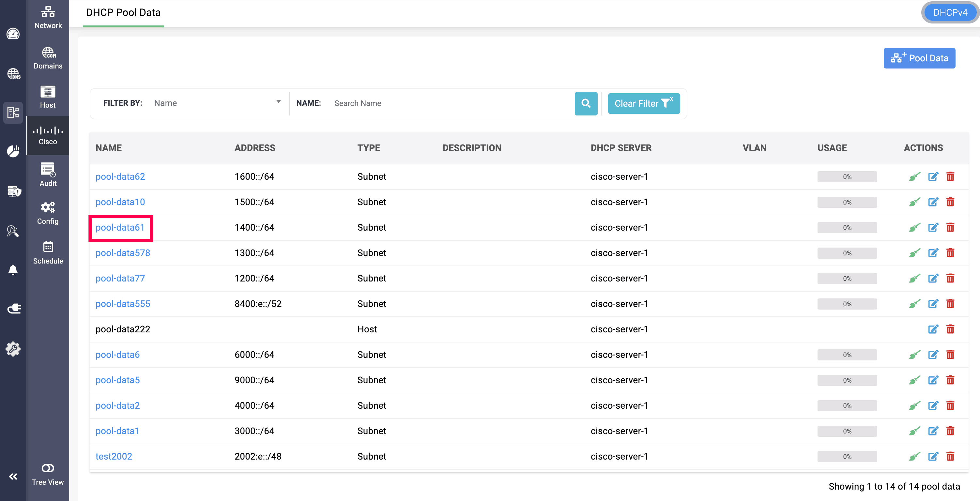The image size is (980, 501).
Task: Click the Search Name input field
Action: (449, 103)
